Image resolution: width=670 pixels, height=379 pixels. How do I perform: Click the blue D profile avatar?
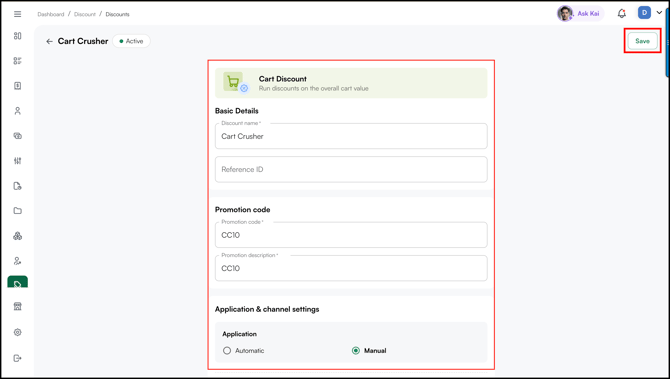[644, 13]
